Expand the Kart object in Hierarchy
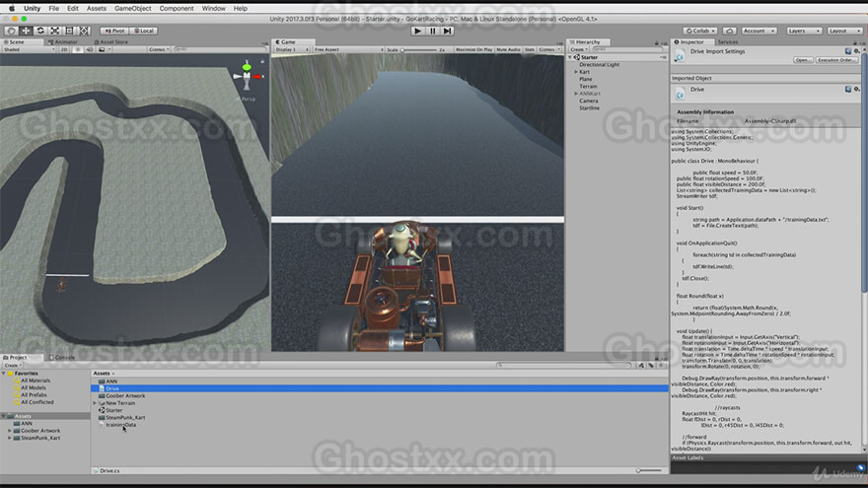The image size is (868, 488). (576, 72)
